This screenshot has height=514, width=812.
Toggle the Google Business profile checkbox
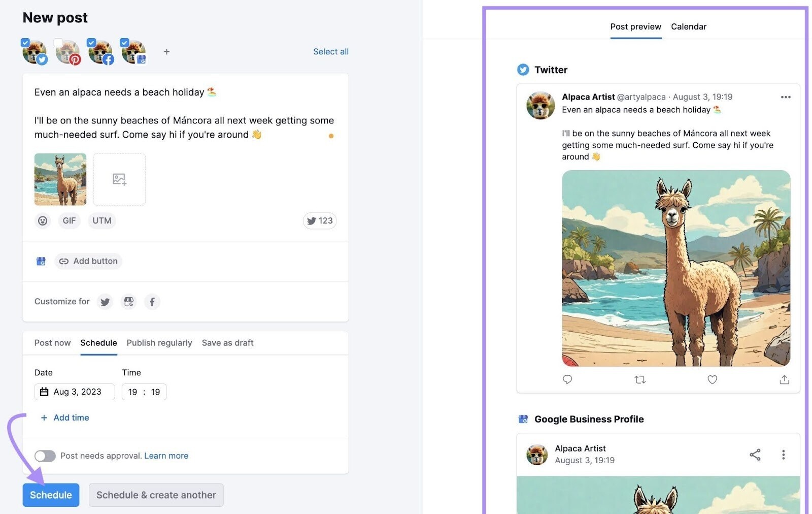124,43
